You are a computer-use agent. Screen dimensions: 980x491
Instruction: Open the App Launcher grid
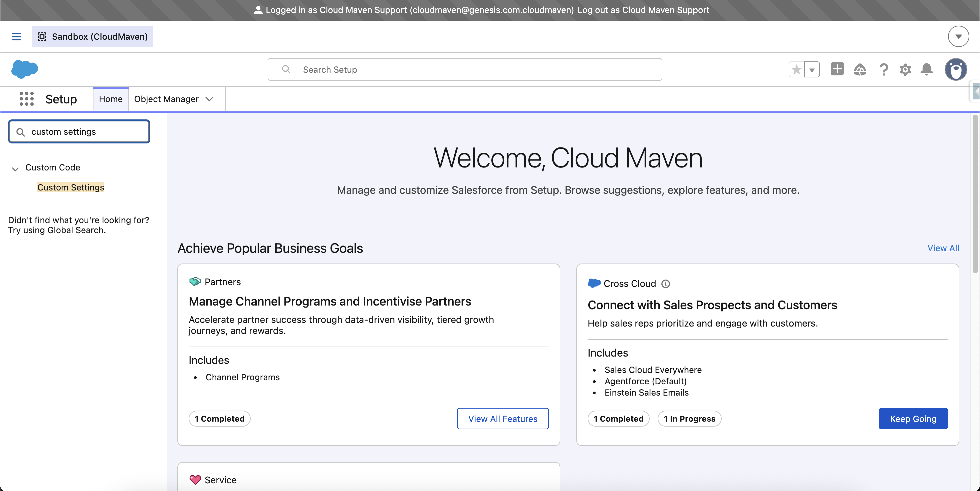pyautogui.click(x=27, y=99)
